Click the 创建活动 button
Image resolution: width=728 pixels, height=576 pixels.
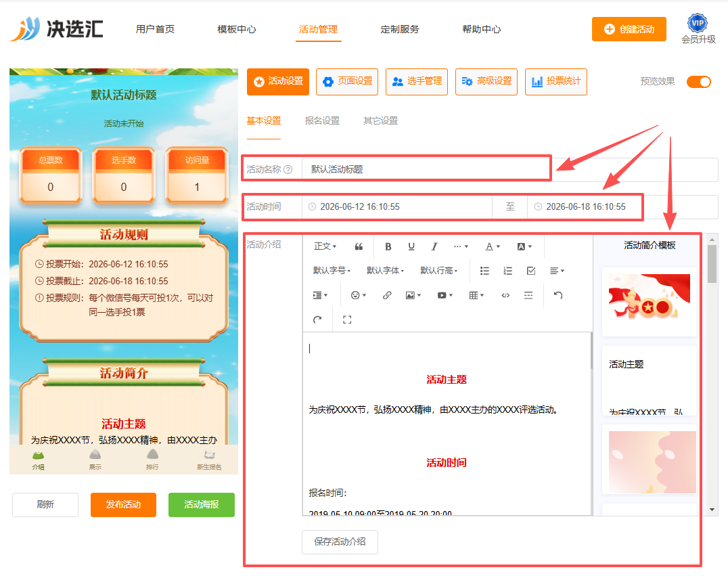tap(629, 29)
